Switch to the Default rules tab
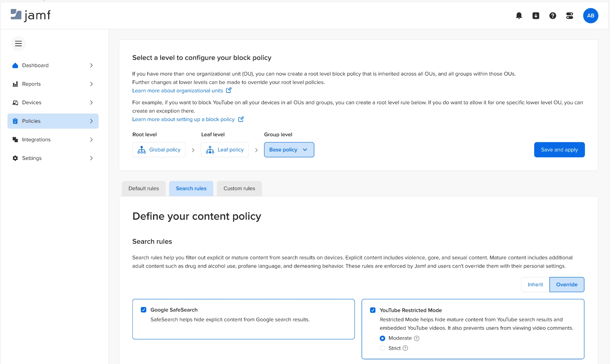 [x=144, y=188]
